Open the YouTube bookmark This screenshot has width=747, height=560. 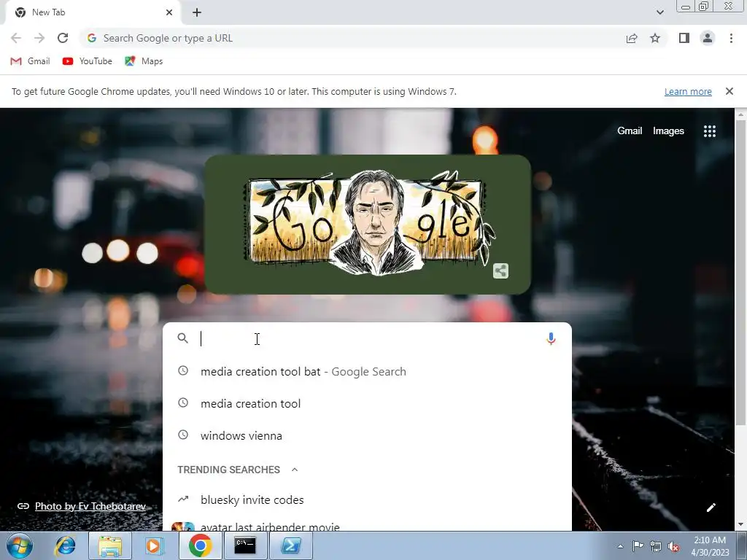click(88, 61)
